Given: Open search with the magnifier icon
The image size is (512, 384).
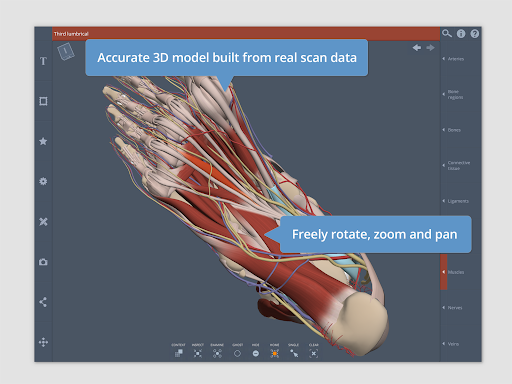Looking at the screenshot, I should click(447, 33).
